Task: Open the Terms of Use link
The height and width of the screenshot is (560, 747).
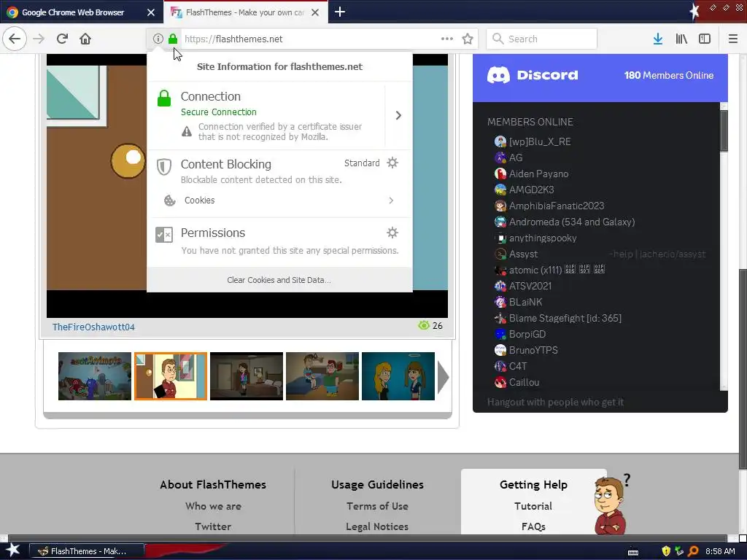Action: point(377,506)
